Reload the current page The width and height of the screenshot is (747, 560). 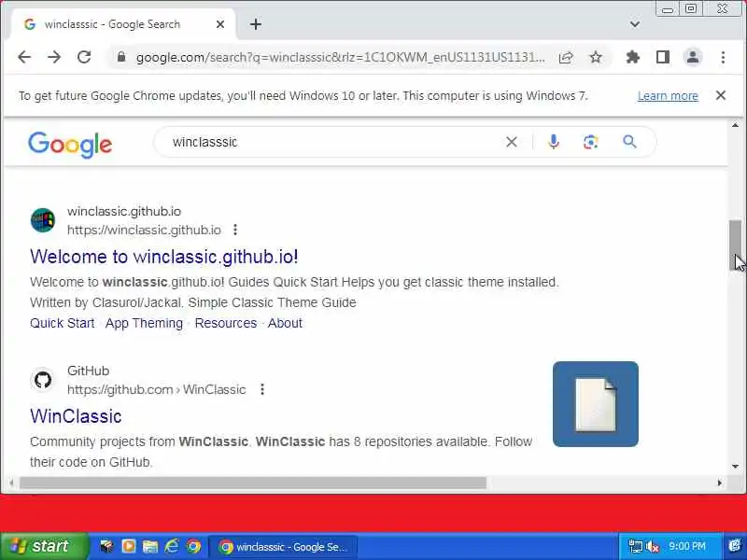click(x=84, y=57)
